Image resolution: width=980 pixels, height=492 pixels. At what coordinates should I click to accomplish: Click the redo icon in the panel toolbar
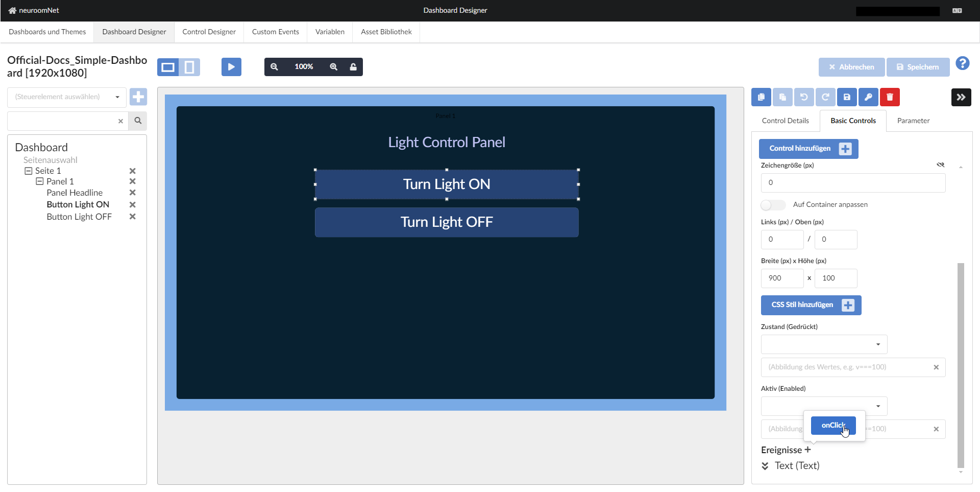tap(825, 97)
